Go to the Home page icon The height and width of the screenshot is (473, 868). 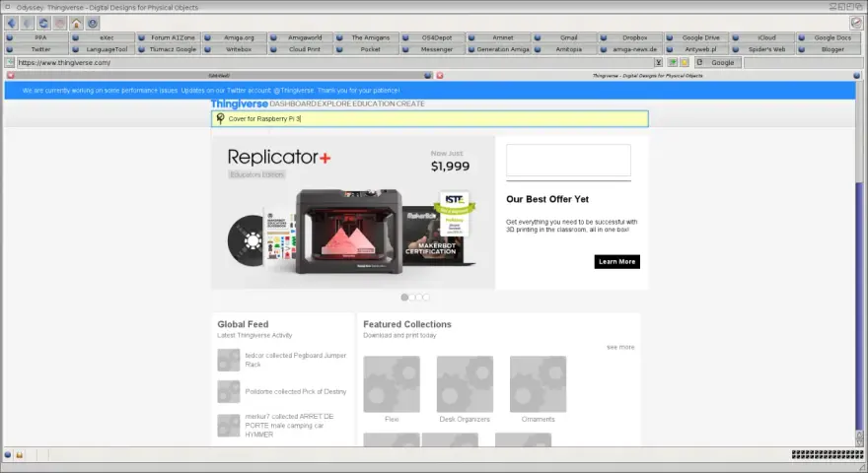(76, 24)
